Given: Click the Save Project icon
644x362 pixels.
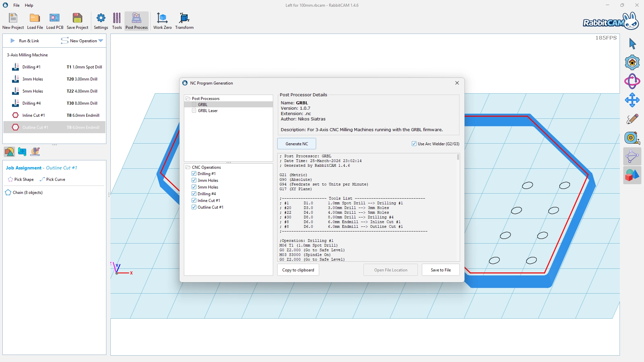Looking at the screenshot, I should (77, 21).
